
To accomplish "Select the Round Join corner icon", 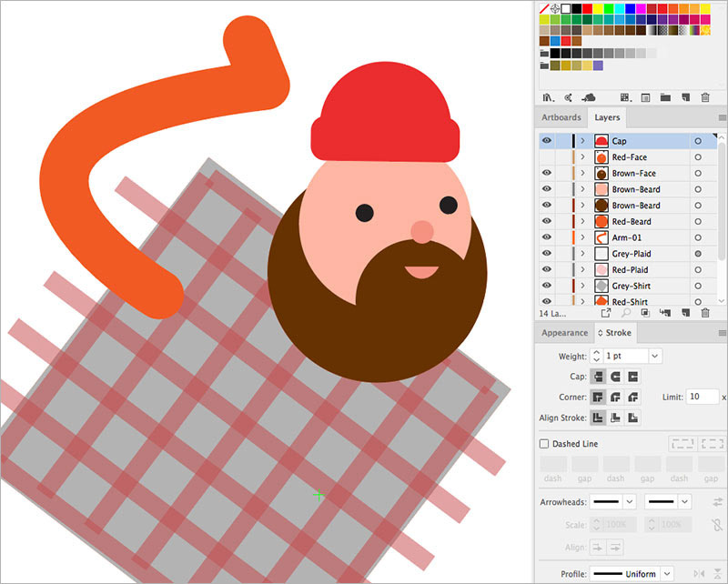I will (615, 397).
